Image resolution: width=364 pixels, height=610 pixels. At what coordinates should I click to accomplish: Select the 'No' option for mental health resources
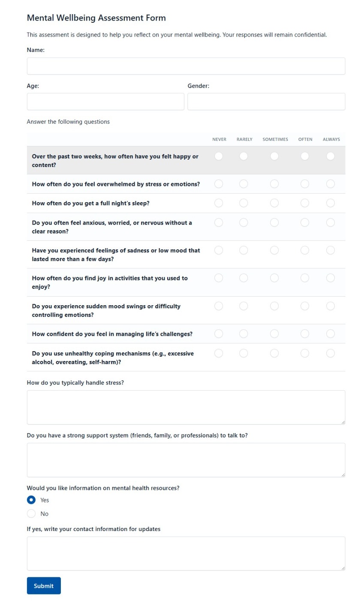[31, 513]
